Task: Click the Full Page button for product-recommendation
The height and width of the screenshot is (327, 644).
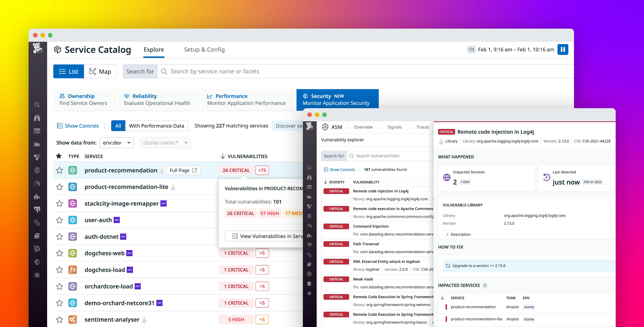Action: [x=183, y=170]
